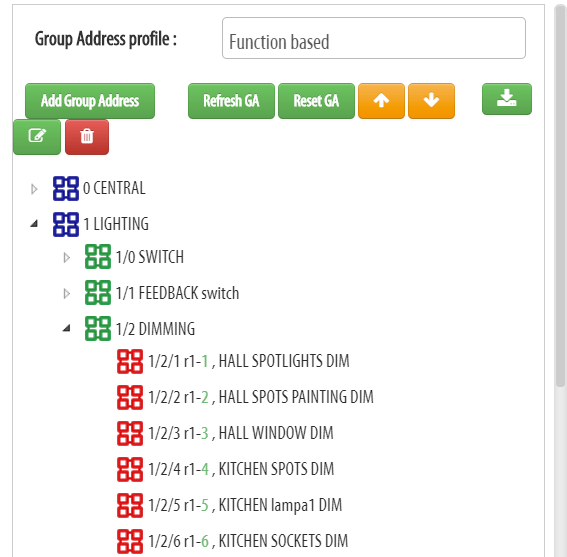
Task: Click the red trash delete button
Action: tap(87, 137)
